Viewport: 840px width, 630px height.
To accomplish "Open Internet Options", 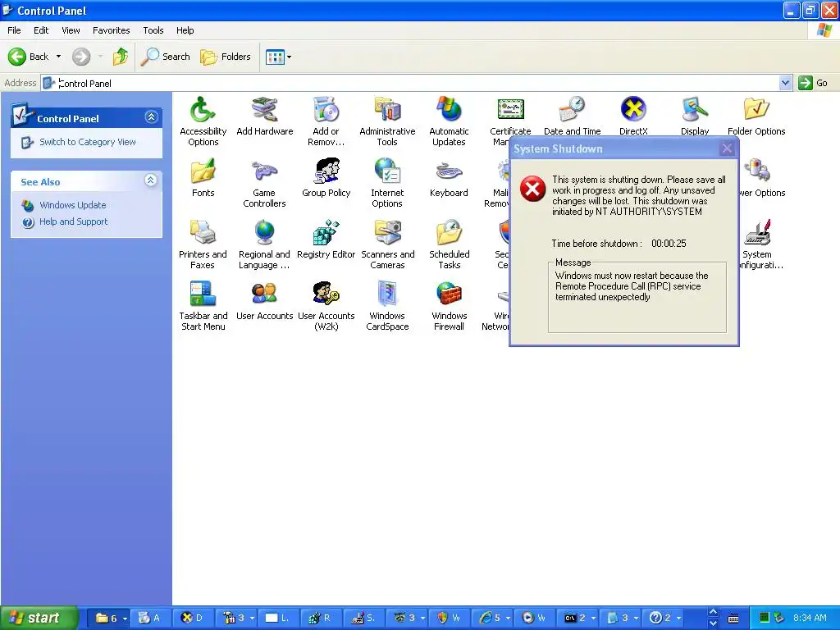I will [x=387, y=183].
